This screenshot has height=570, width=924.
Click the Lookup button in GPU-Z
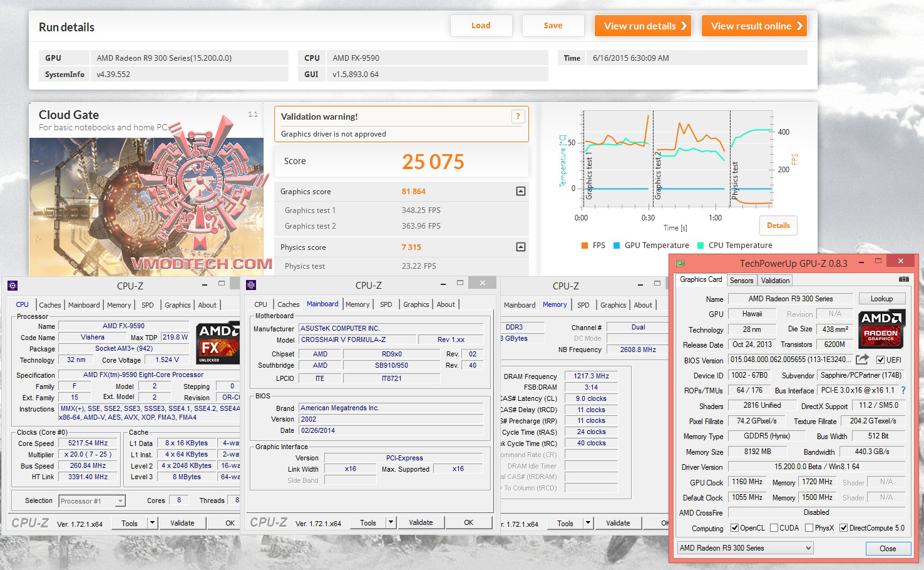tap(881, 299)
